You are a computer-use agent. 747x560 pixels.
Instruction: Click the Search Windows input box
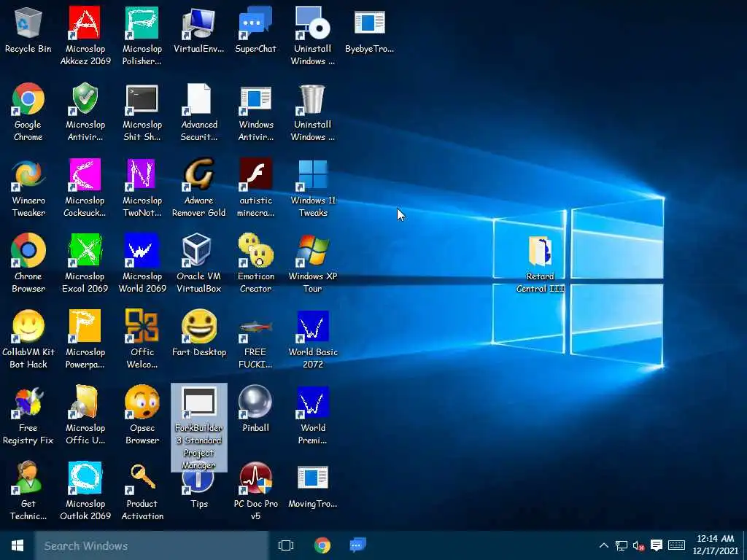(152, 545)
